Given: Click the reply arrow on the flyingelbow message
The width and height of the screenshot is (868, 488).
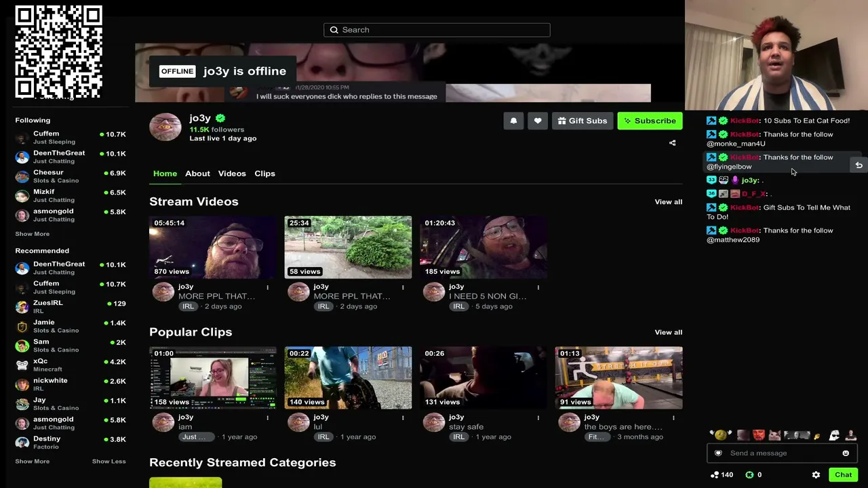Looking at the screenshot, I should [x=859, y=165].
